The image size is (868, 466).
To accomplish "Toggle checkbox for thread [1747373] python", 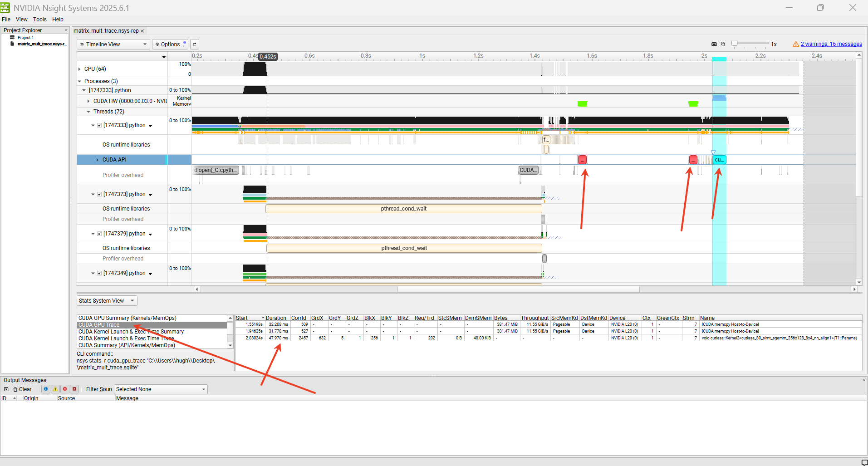I will tap(99, 194).
